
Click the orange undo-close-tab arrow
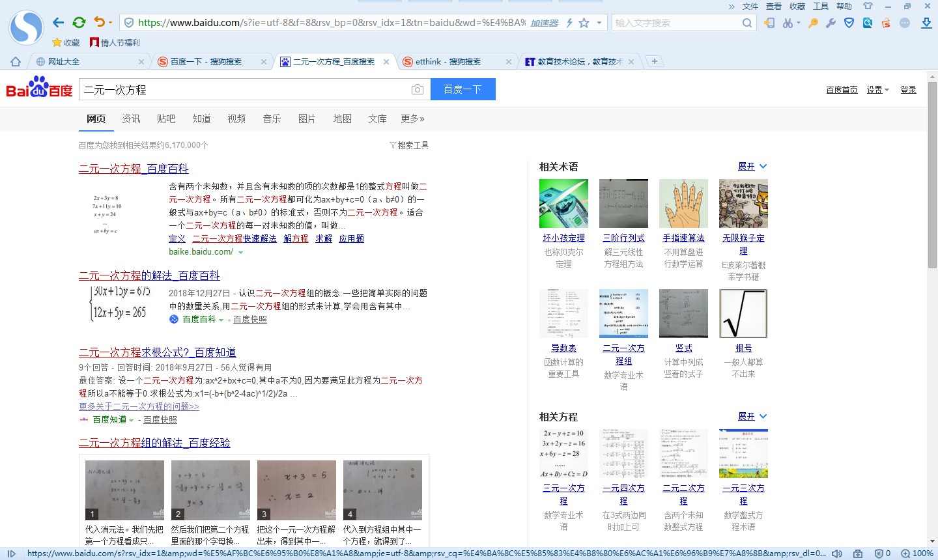[99, 22]
